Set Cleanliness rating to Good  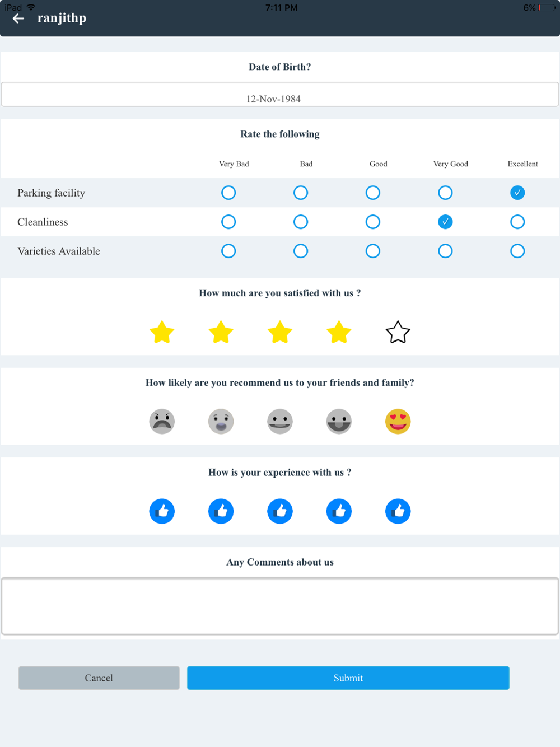(x=373, y=222)
